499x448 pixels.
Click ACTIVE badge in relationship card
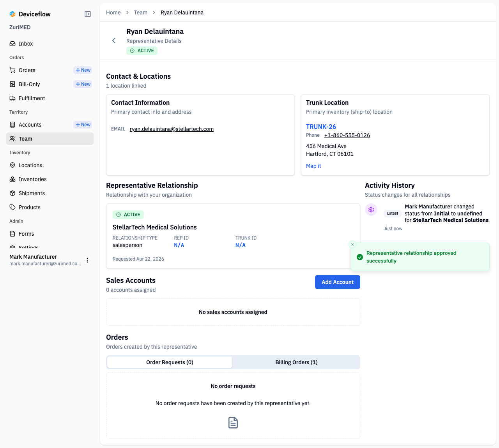click(x=128, y=215)
